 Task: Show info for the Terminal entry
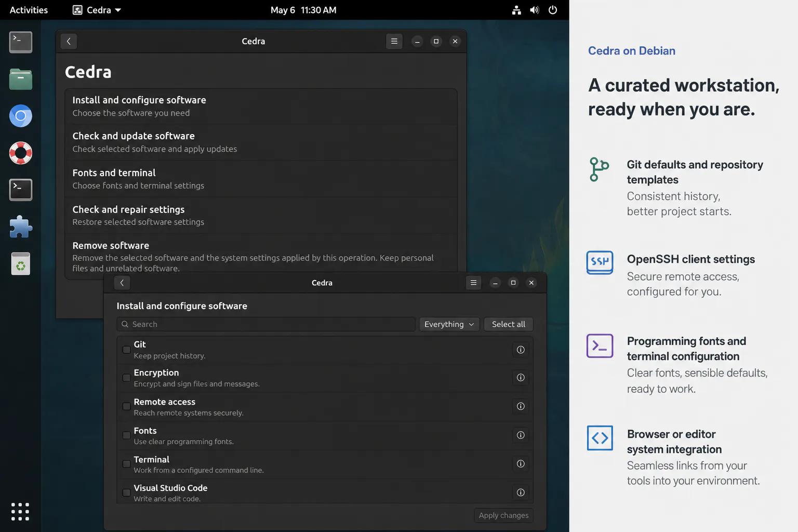click(521, 464)
